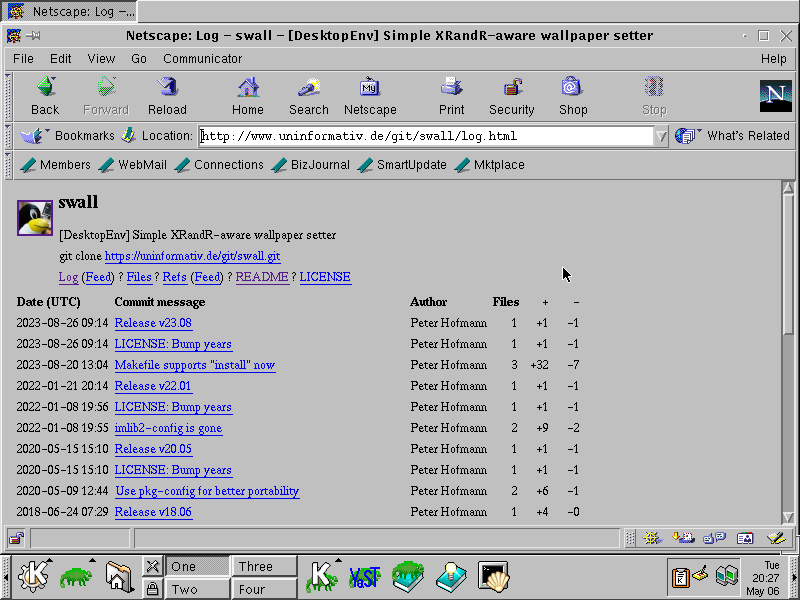Open the Communicator menu

(x=203, y=59)
